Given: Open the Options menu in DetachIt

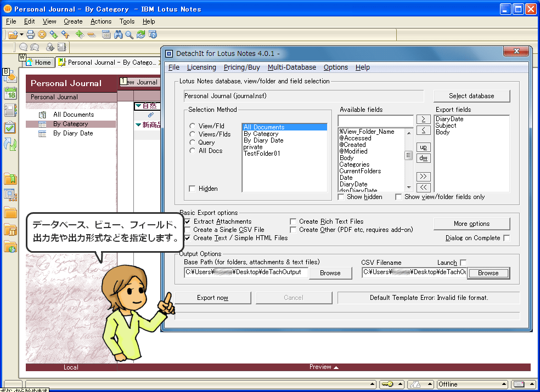Looking at the screenshot, I should pyautogui.click(x=336, y=67).
